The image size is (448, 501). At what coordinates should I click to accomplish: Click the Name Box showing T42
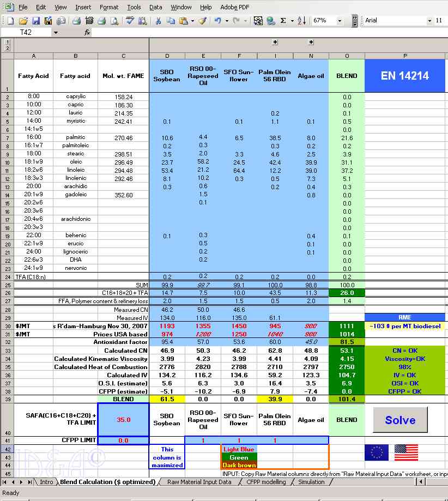click(26, 32)
